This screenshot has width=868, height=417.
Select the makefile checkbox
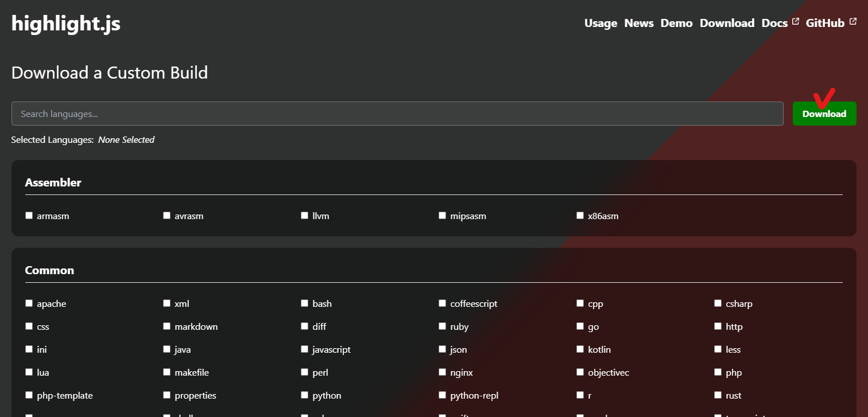[166, 372]
